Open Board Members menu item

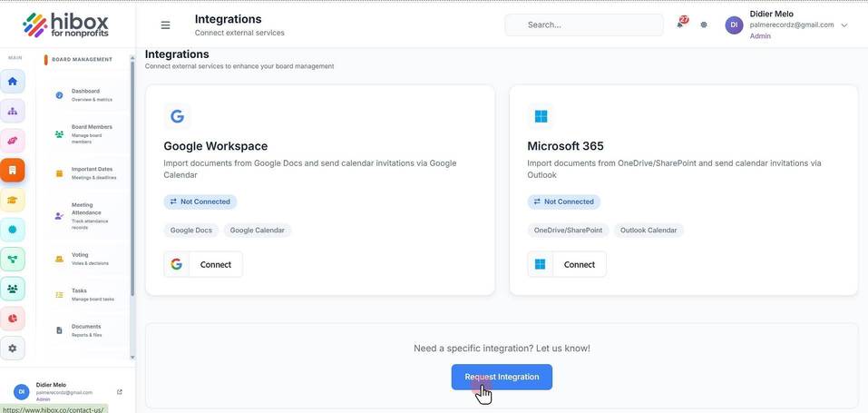(x=84, y=134)
